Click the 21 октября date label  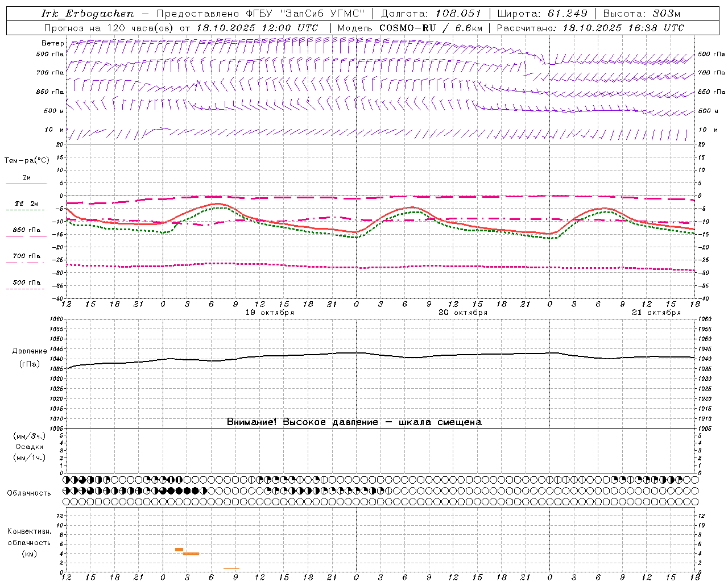click(x=656, y=313)
